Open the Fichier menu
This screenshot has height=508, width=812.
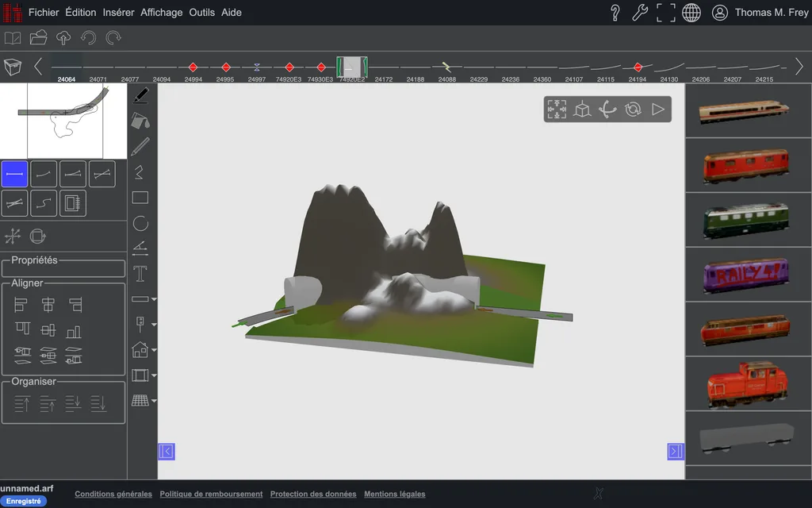(44, 13)
